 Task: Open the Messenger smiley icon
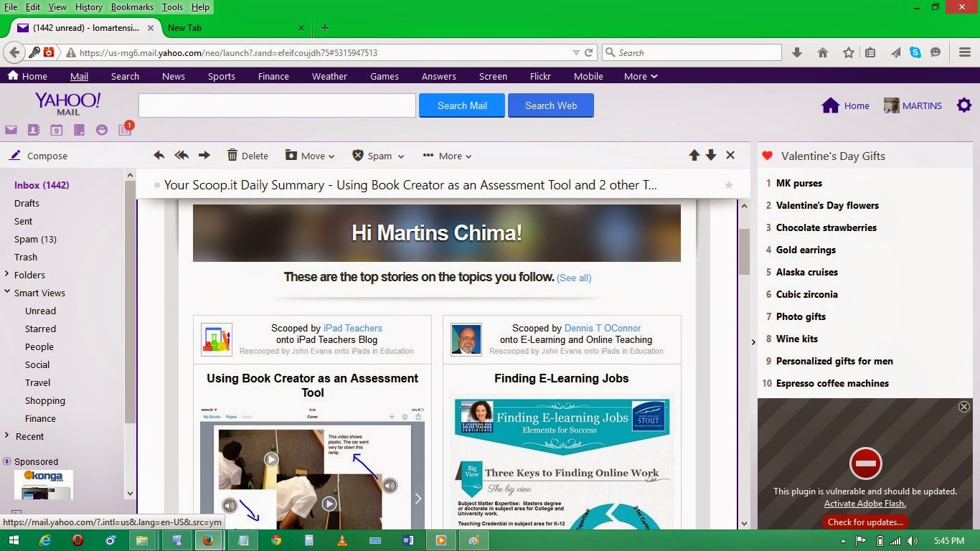click(x=101, y=130)
